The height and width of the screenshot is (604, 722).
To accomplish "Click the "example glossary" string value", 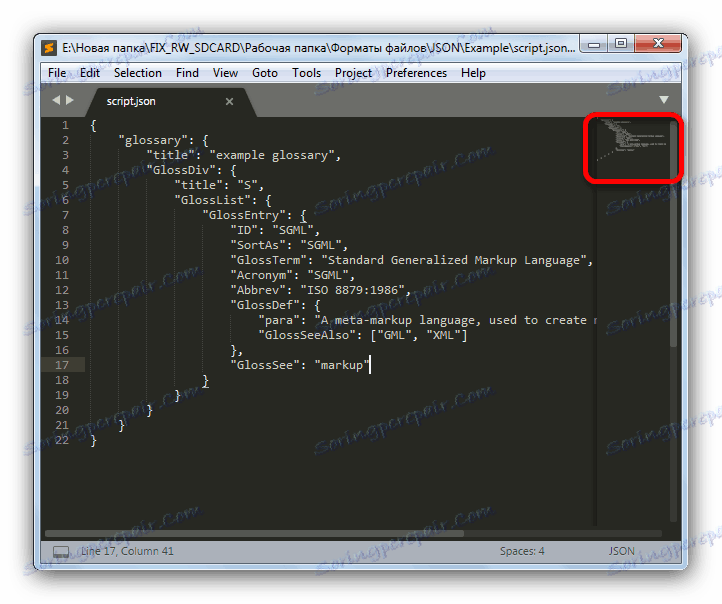I will click(x=272, y=155).
